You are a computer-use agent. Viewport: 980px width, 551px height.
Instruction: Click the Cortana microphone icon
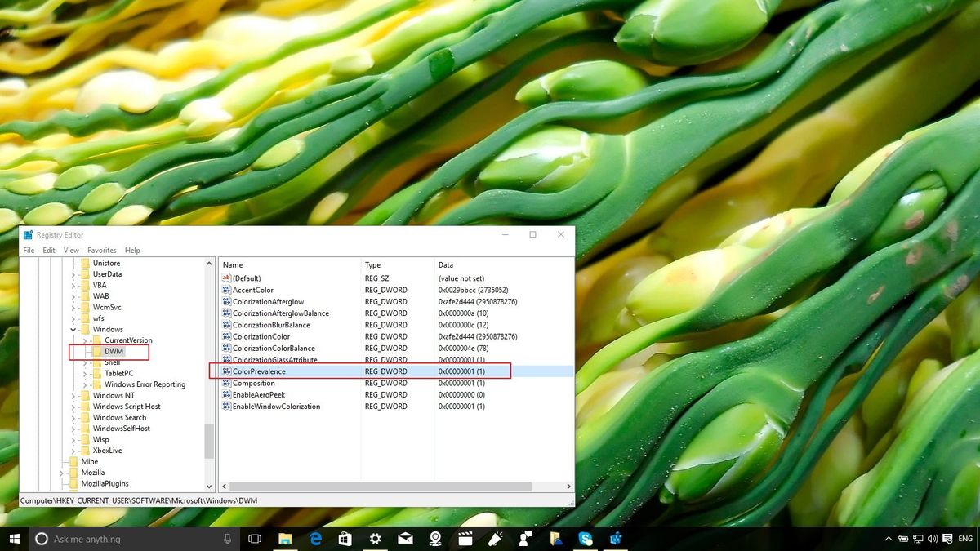(x=225, y=539)
